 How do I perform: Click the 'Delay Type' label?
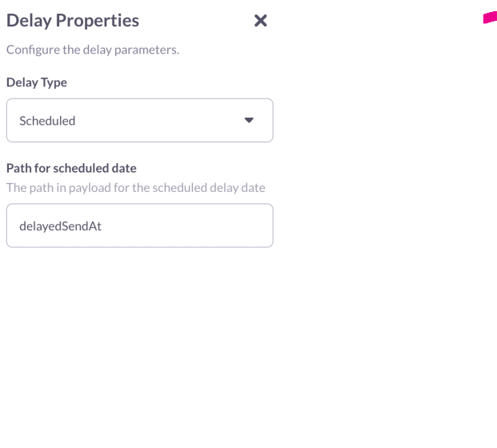[x=37, y=82]
